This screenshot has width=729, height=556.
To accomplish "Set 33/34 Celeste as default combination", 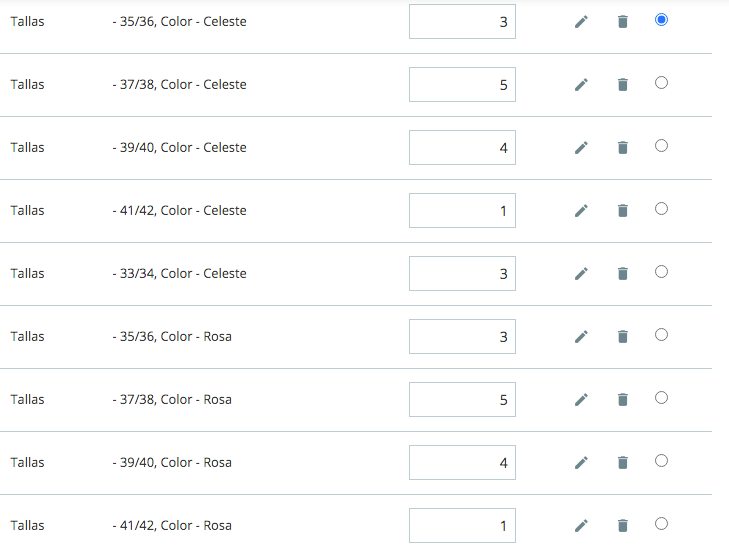I will [661, 271].
